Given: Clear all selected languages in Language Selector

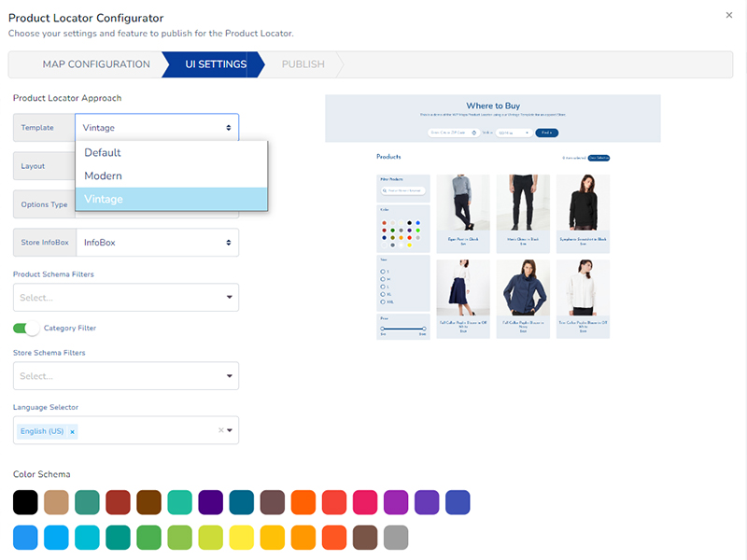Looking at the screenshot, I should (221, 430).
